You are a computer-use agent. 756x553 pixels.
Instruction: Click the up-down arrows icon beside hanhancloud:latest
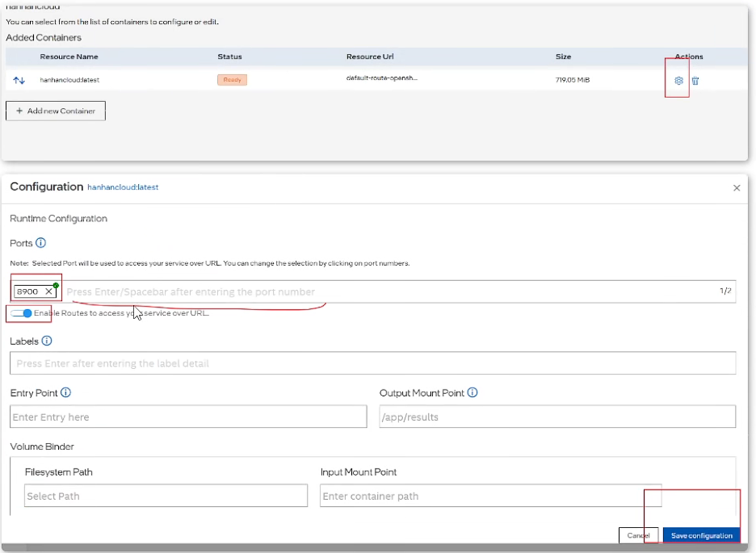click(x=19, y=80)
